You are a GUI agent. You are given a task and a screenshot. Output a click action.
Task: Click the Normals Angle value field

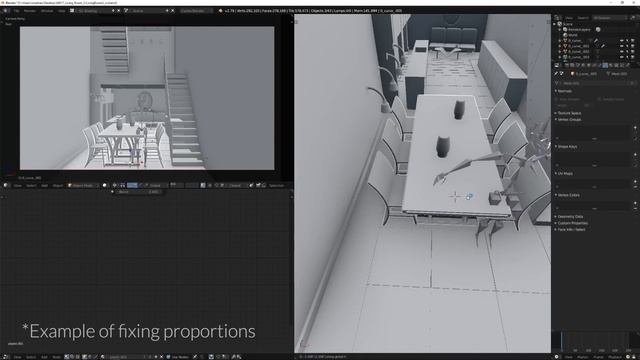[573, 105]
